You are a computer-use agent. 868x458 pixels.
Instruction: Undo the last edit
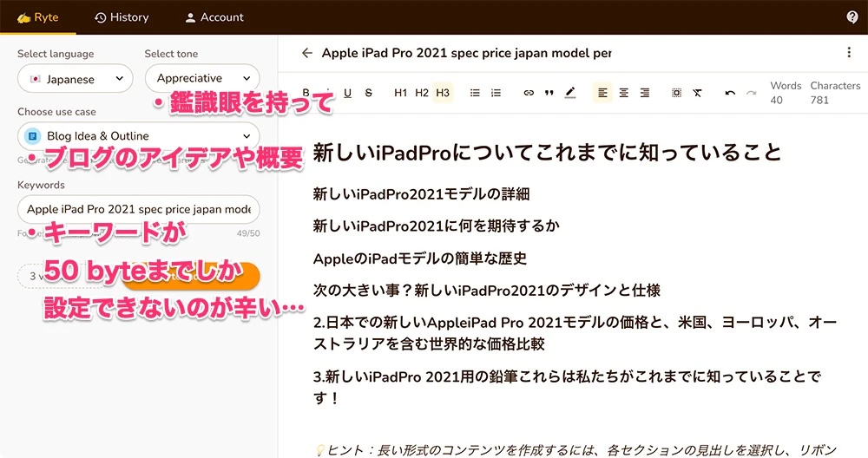[730, 93]
